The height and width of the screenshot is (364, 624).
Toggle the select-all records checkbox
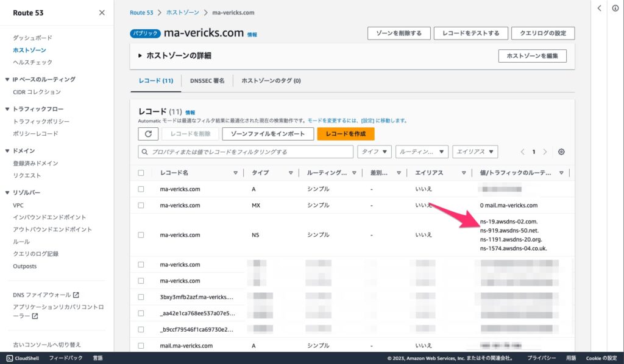click(x=141, y=173)
